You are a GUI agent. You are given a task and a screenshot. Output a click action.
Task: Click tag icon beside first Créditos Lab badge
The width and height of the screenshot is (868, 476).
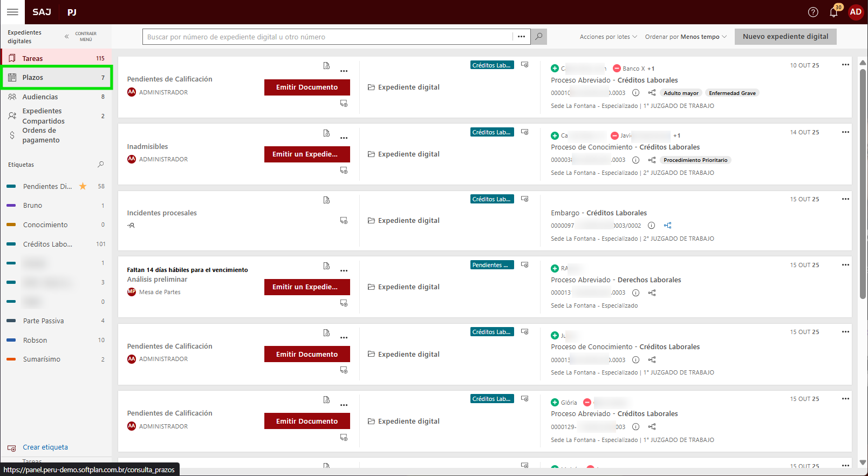[525, 65]
